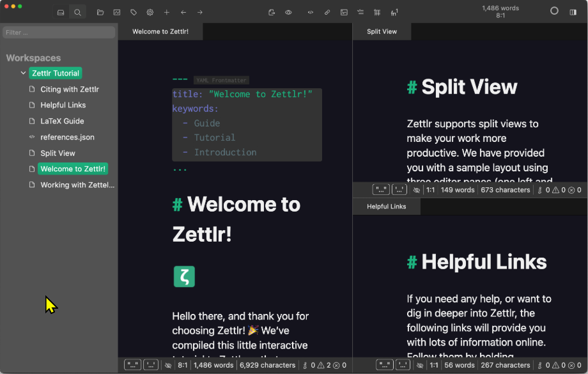588x374 pixels.
Task: Insert a link via chain icon
Action: click(x=327, y=12)
